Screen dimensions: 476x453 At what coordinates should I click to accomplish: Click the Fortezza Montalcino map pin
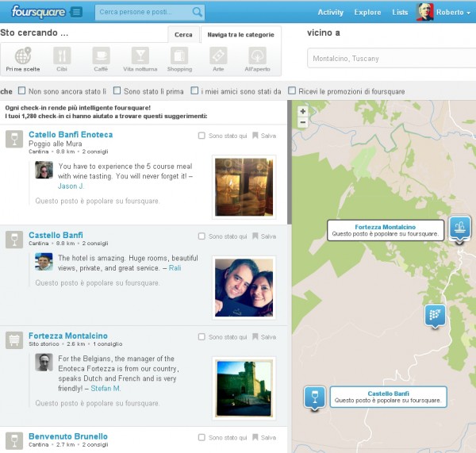point(460,229)
